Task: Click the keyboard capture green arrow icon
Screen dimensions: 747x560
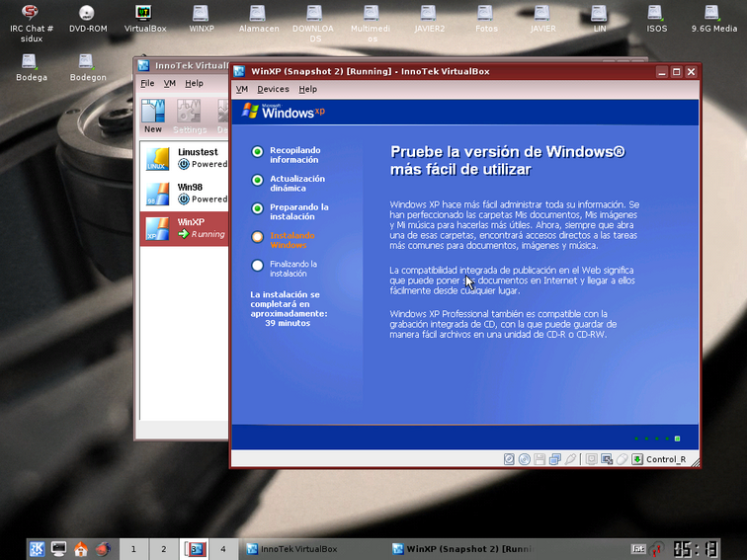Action: tap(637, 459)
